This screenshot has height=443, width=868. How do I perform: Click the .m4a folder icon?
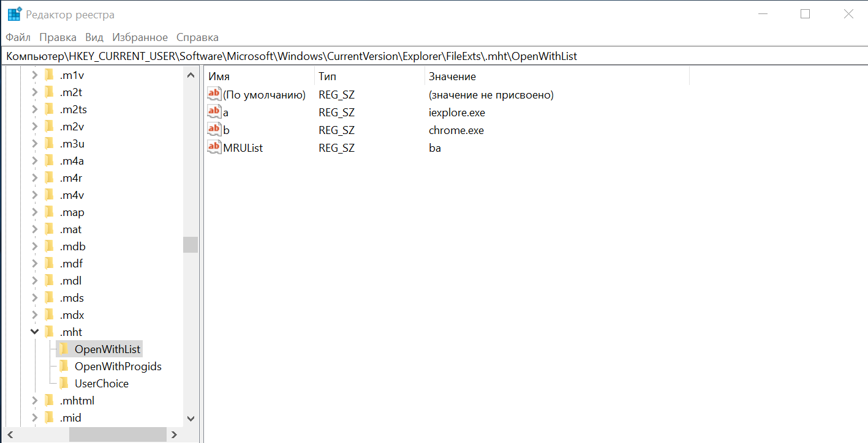tap(50, 161)
